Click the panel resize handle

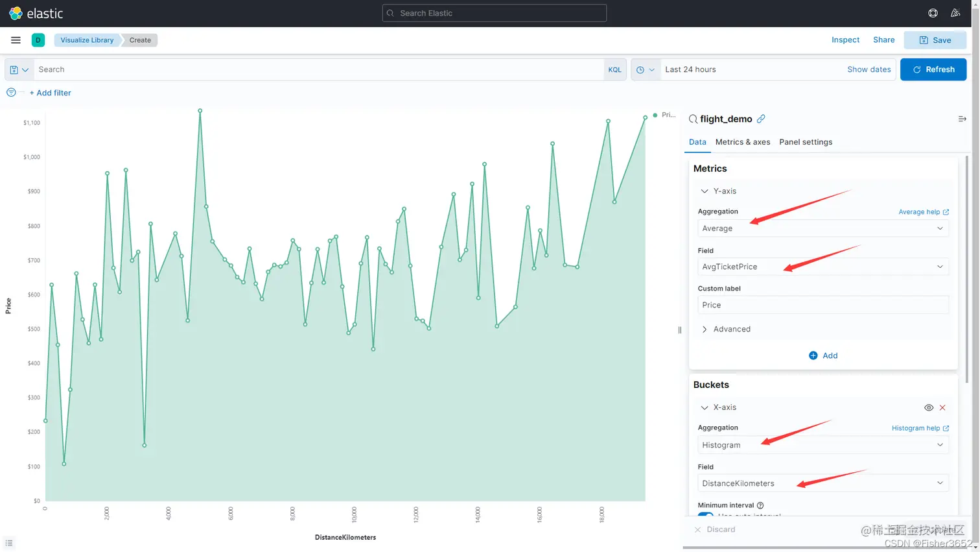[679, 330]
